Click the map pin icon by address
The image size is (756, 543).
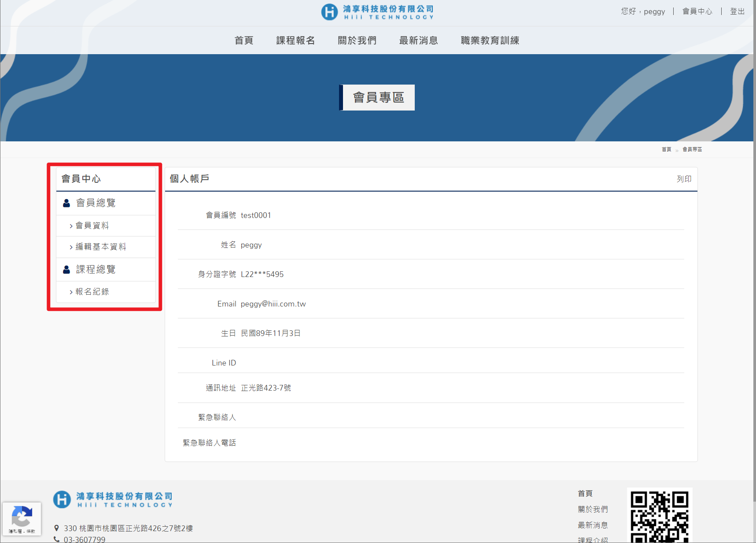coord(56,528)
